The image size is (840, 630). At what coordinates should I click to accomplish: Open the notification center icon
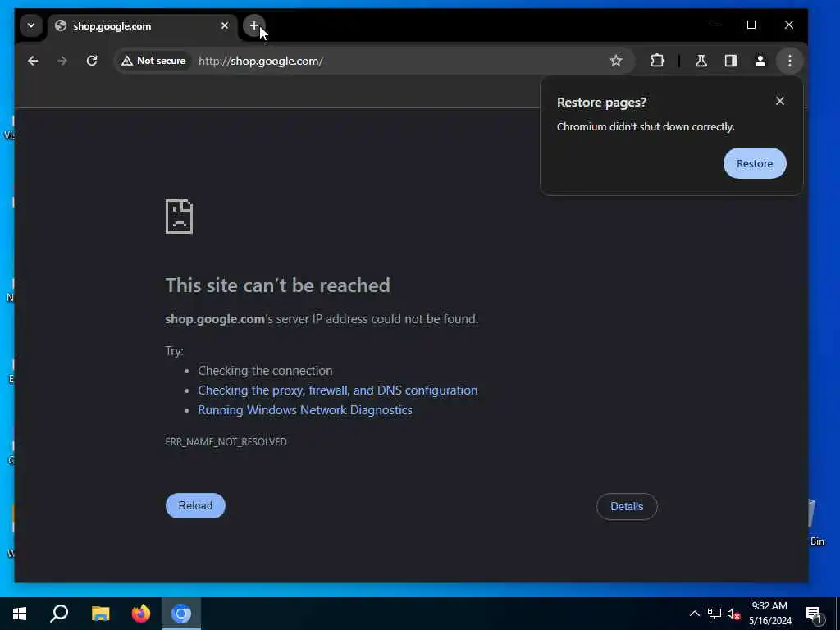pos(815,614)
